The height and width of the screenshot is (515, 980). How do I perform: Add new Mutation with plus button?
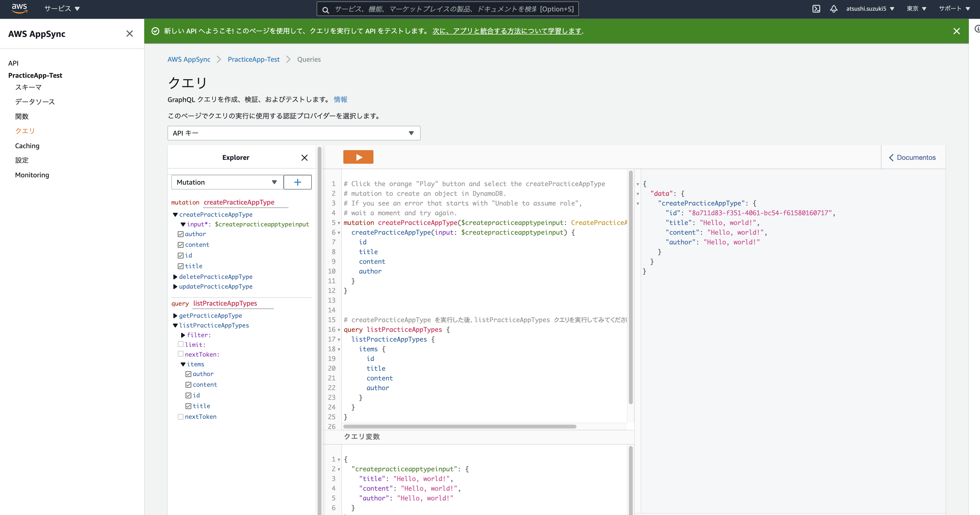[x=297, y=182]
